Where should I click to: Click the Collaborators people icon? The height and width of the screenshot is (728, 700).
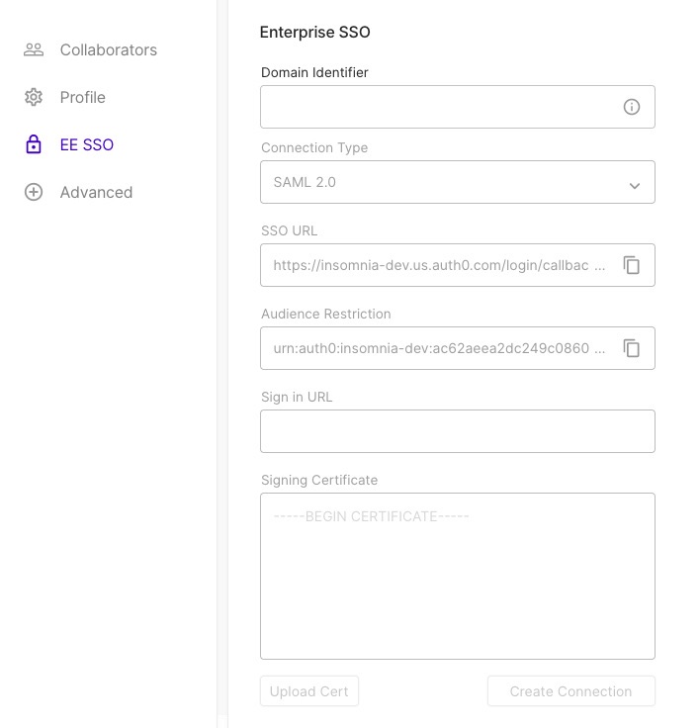tap(34, 49)
